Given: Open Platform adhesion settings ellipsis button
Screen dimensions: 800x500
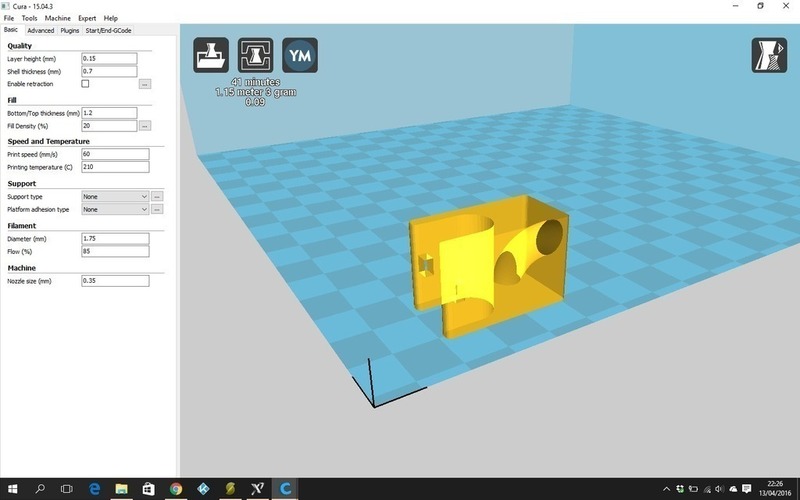Looking at the screenshot, I should tap(157, 209).
